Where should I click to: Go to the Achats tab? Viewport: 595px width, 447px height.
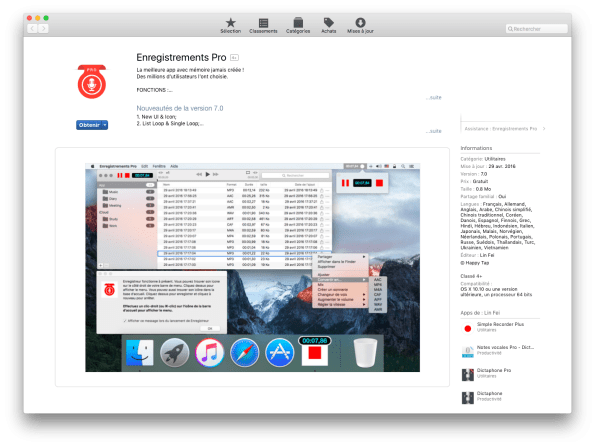pos(329,26)
